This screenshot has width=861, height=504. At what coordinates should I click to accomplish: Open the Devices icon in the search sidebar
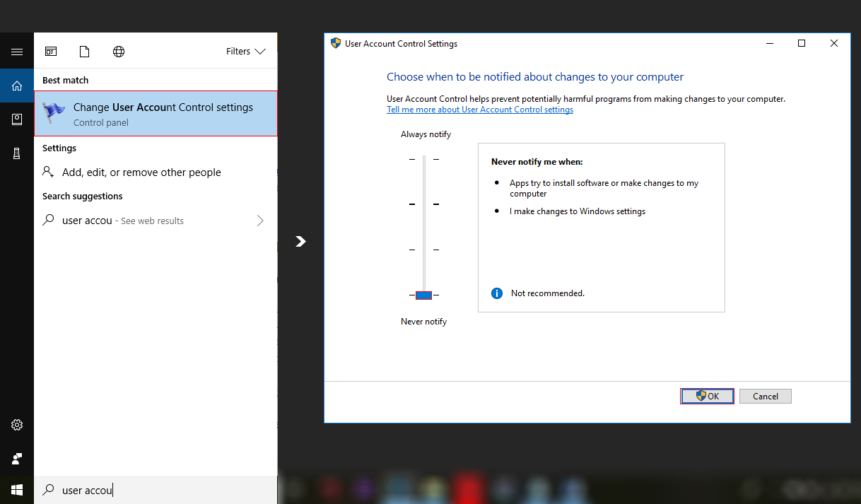(x=17, y=153)
